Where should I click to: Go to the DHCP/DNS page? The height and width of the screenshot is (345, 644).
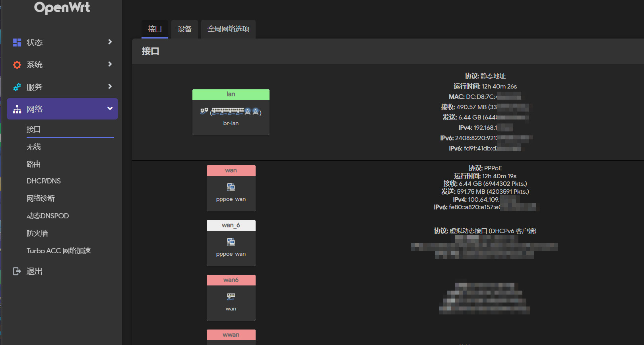click(44, 181)
